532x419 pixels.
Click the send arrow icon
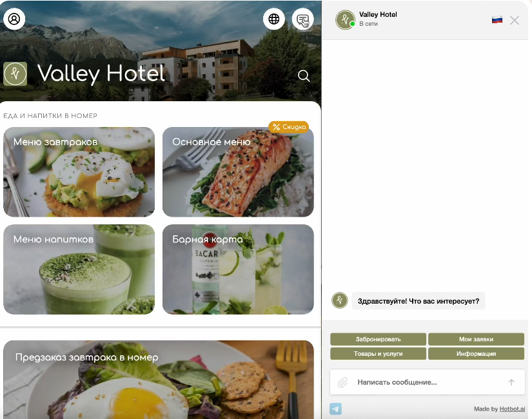coord(511,382)
